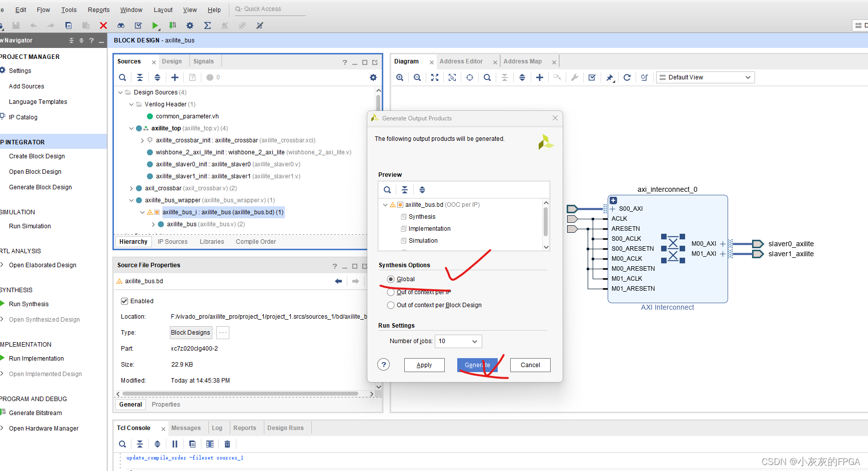Switch to the Address Editor tab

[x=461, y=61]
